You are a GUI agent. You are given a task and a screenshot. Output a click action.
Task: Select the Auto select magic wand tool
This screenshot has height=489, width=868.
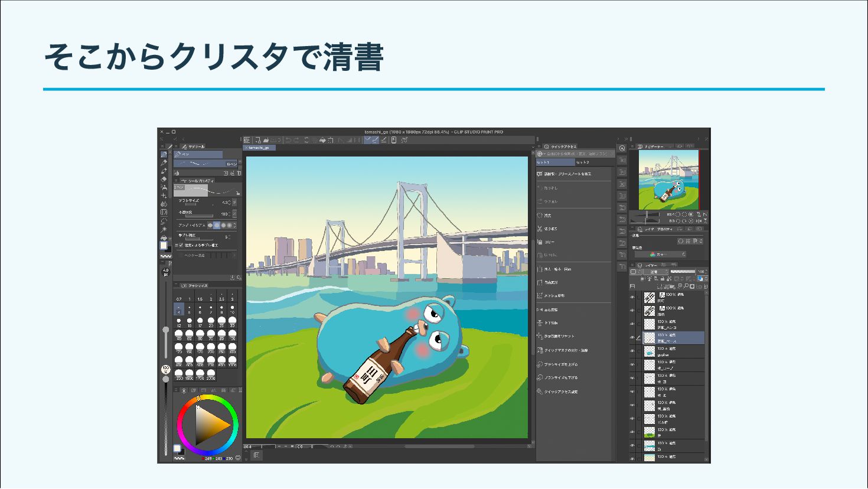[x=164, y=229]
